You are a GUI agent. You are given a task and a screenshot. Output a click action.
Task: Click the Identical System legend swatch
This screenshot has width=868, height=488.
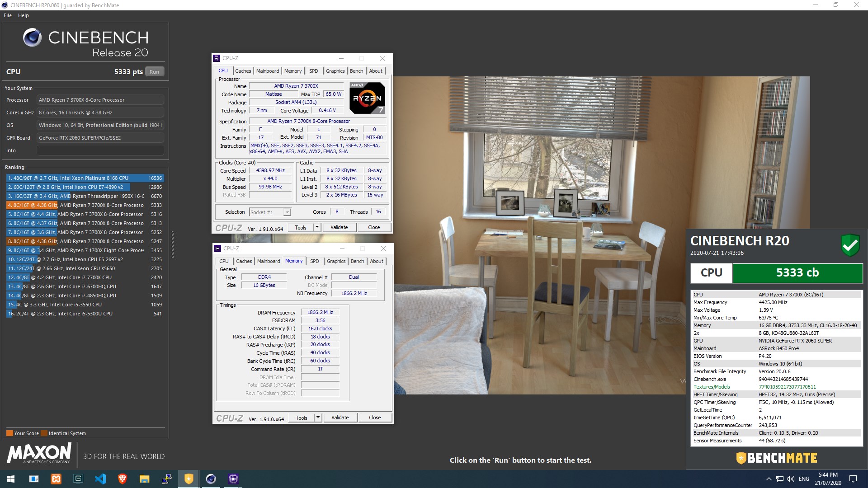click(44, 433)
